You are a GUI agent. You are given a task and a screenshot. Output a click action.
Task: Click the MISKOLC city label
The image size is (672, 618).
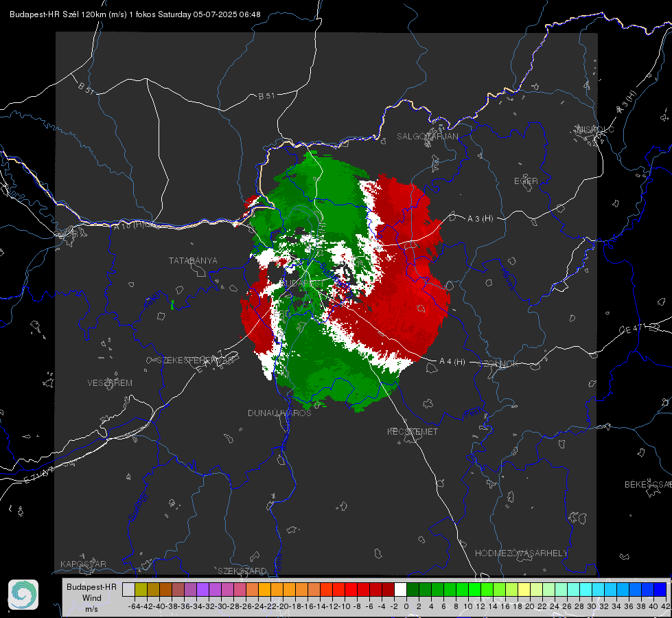pyautogui.click(x=595, y=129)
